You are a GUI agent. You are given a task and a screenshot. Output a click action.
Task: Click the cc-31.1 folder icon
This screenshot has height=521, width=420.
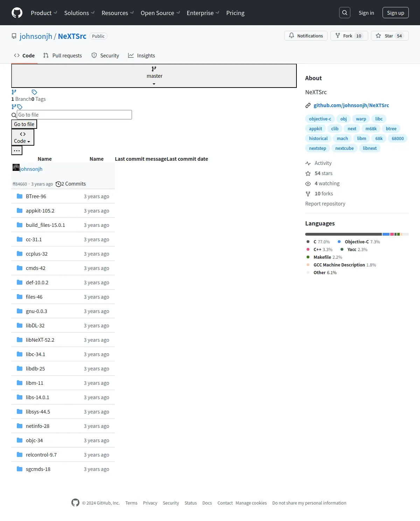[20, 239]
